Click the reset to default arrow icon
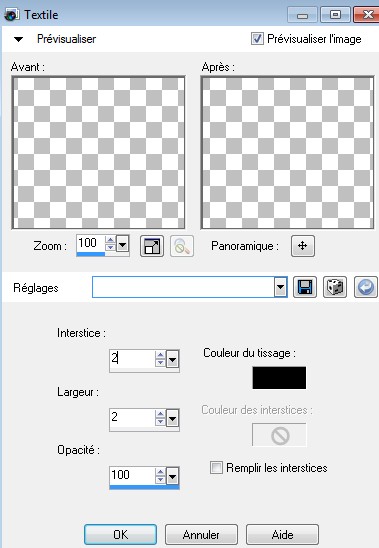 click(366, 287)
